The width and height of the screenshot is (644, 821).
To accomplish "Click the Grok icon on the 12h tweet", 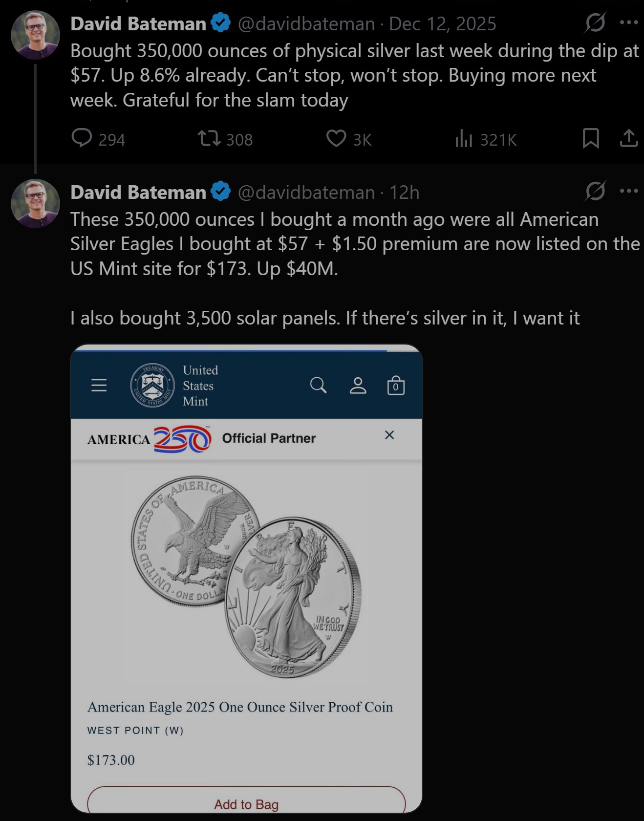I will click(x=596, y=191).
